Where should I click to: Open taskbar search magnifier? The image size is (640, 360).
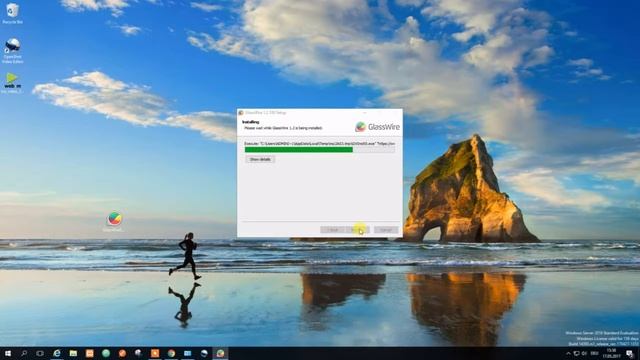tap(24, 353)
